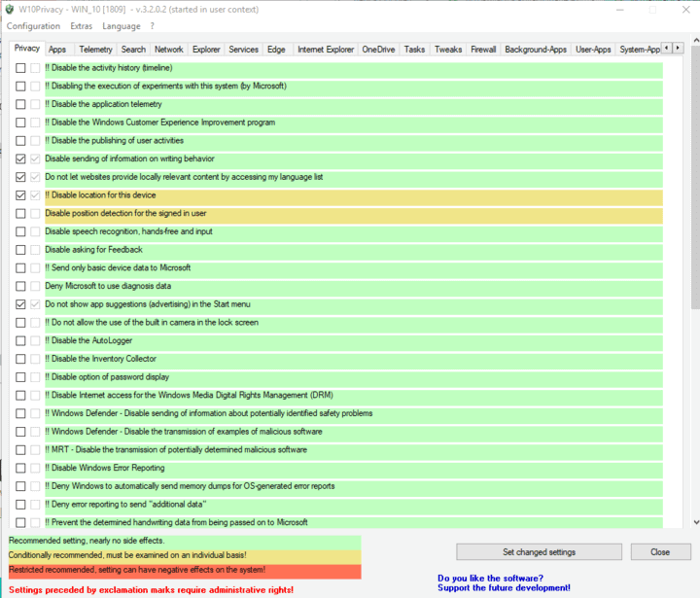The height and width of the screenshot is (598, 700).
Task: Tick 'Disable option of password display'
Action: pyautogui.click(x=20, y=377)
